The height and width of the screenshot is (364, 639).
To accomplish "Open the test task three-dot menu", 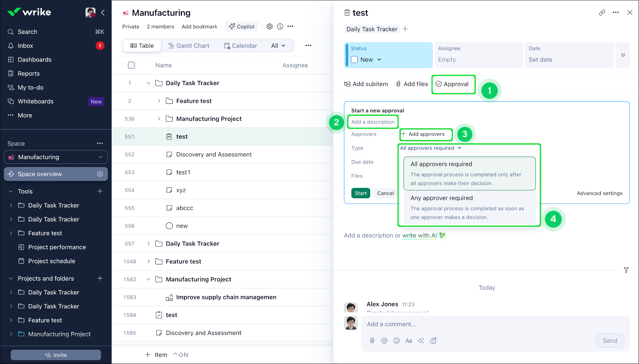I will coord(616,13).
